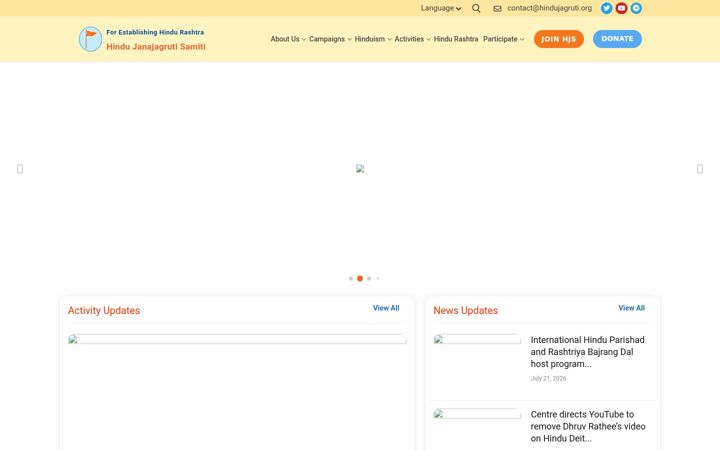The width and height of the screenshot is (720, 450).
Task: Click the DONATE button
Action: pyautogui.click(x=617, y=39)
